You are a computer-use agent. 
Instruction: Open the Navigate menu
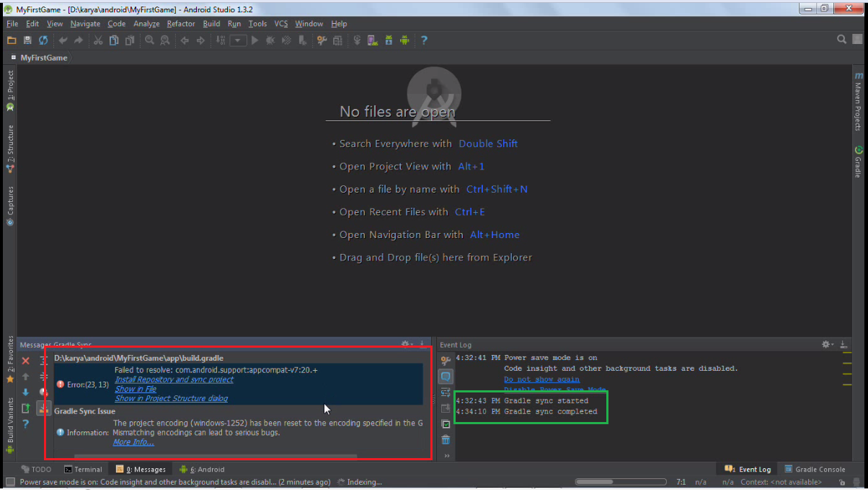pyautogui.click(x=85, y=24)
